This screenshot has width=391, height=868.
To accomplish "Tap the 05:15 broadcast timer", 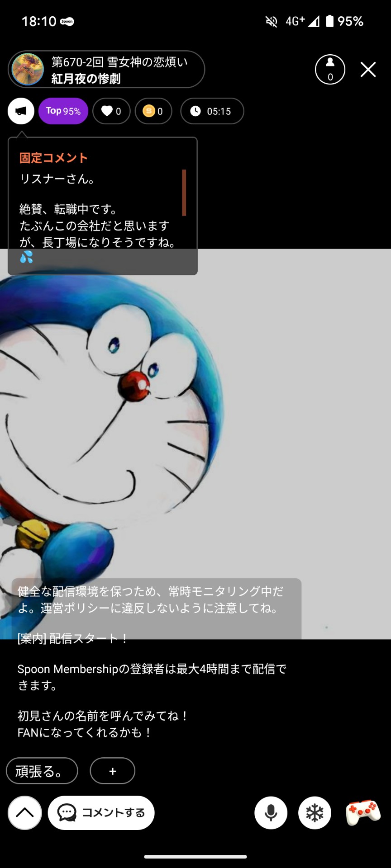I will [212, 111].
